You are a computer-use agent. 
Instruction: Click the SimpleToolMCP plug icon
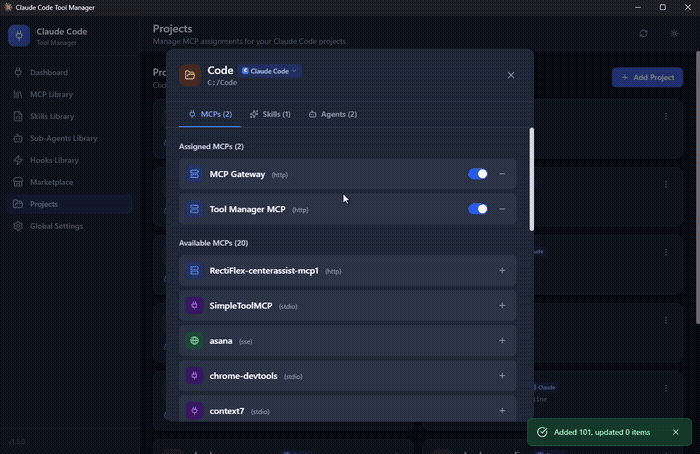coord(194,306)
